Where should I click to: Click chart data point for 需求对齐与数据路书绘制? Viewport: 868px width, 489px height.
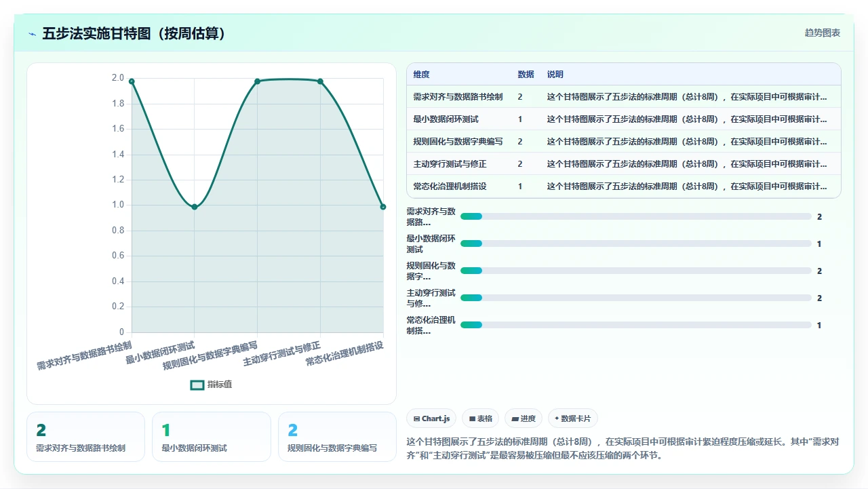(x=132, y=81)
